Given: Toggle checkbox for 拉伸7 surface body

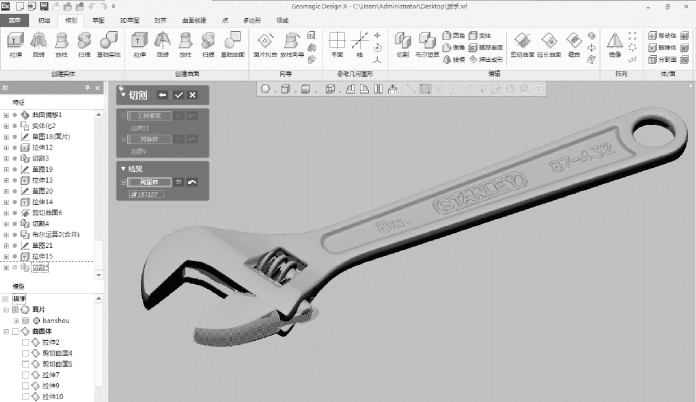Looking at the screenshot, I should point(25,375).
